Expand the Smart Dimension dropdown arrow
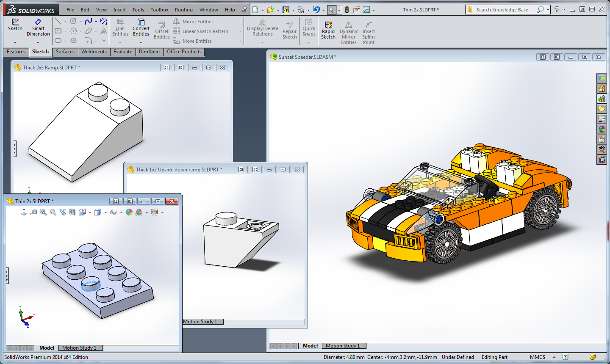610x364 pixels. (38, 42)
